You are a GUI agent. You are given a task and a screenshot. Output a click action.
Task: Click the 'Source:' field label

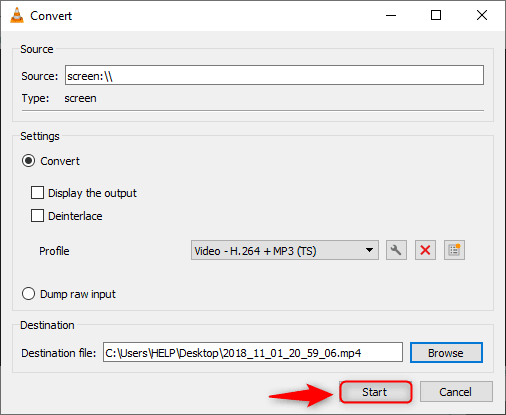coord(40,76)
